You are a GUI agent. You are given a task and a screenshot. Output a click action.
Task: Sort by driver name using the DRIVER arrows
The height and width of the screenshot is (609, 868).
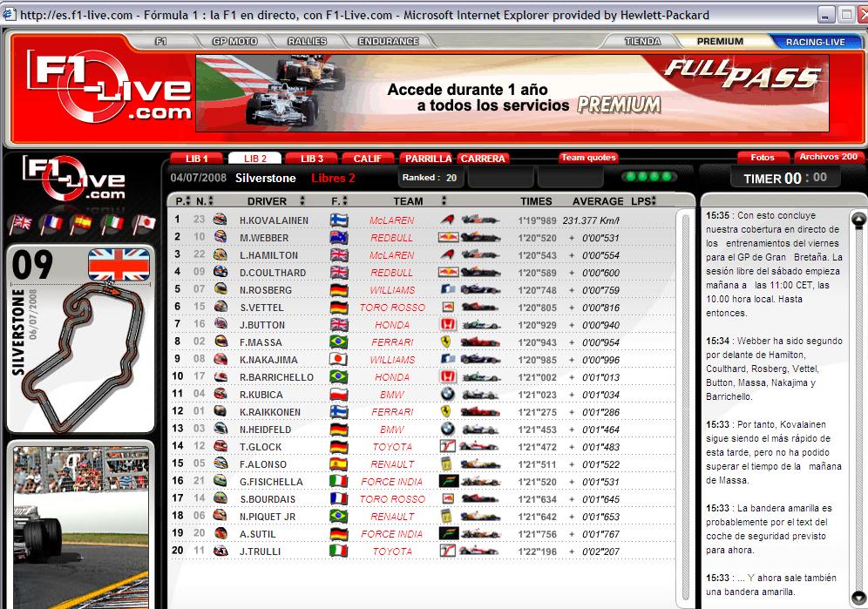[302, 201]
